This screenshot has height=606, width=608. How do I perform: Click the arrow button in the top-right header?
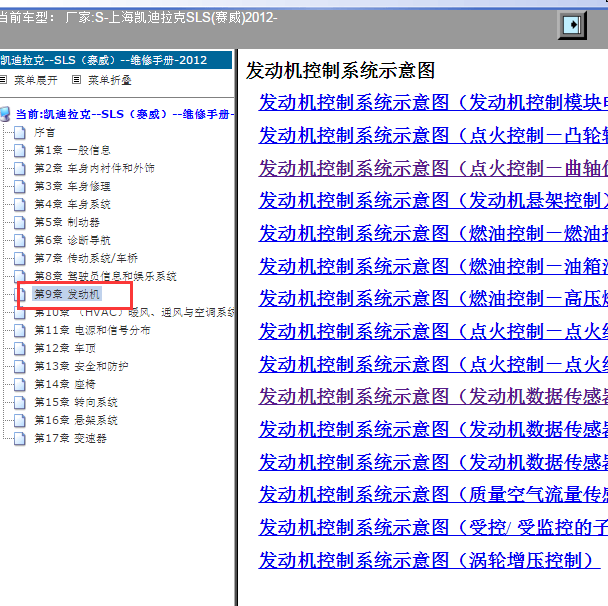572,25
